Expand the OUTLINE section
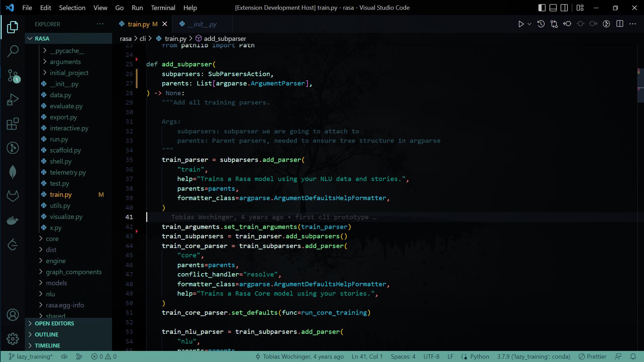The image size is (644, 362). (x=47, y=335)
